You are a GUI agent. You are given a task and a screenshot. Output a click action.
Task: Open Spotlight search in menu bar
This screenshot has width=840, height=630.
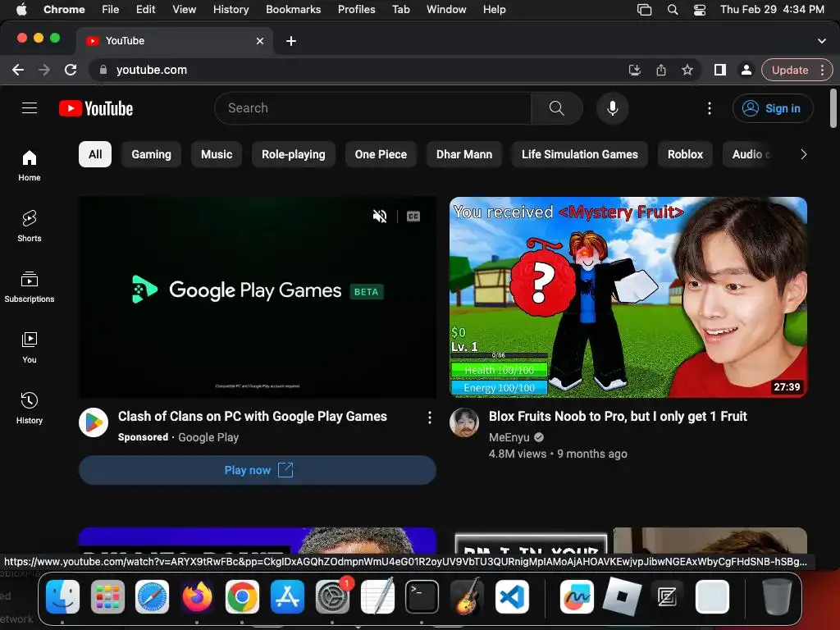tap(673, 10)
